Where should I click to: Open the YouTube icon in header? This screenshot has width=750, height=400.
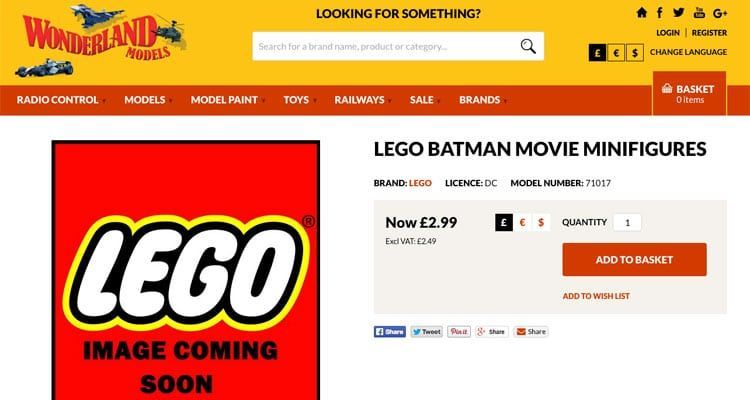pos(699,13)
